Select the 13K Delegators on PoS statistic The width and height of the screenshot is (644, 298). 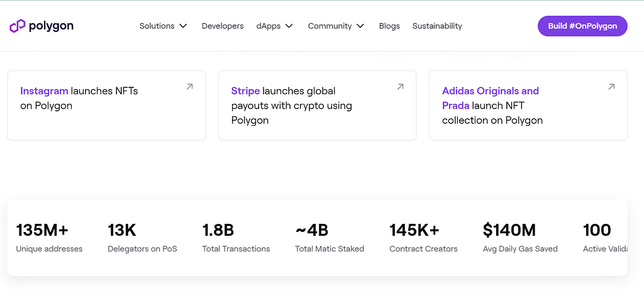142,238
